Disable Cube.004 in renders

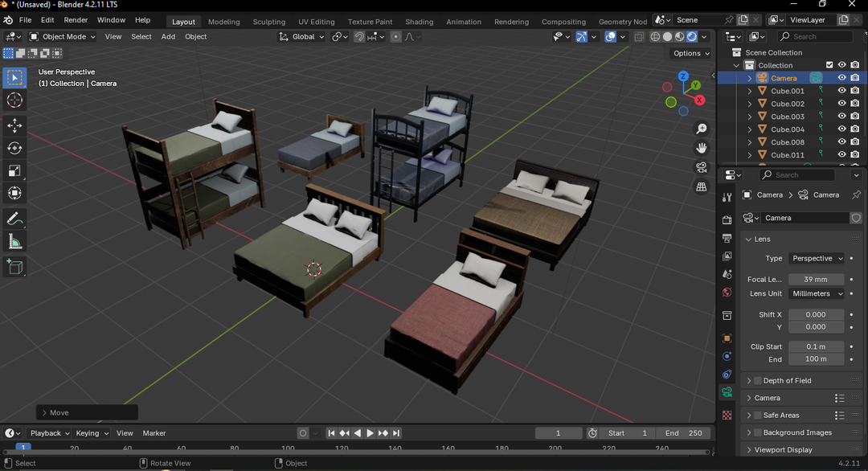tap(854, 129)
